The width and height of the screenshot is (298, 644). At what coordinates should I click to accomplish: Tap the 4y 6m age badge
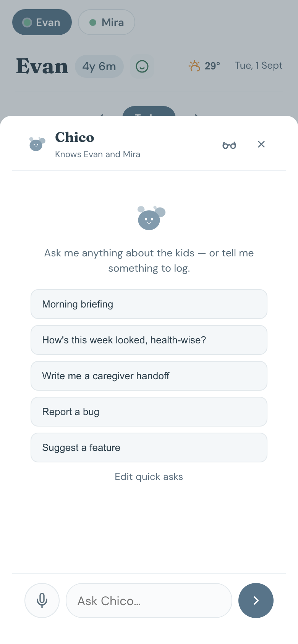99,66
